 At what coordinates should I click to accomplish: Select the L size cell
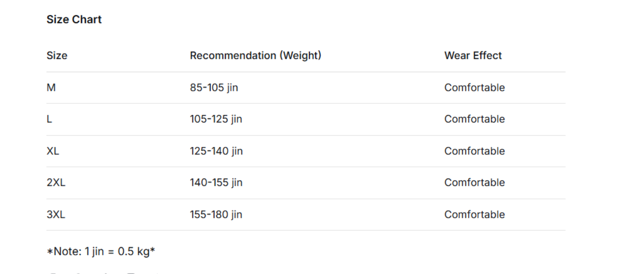pyautogui.click(x=49, y=119)
